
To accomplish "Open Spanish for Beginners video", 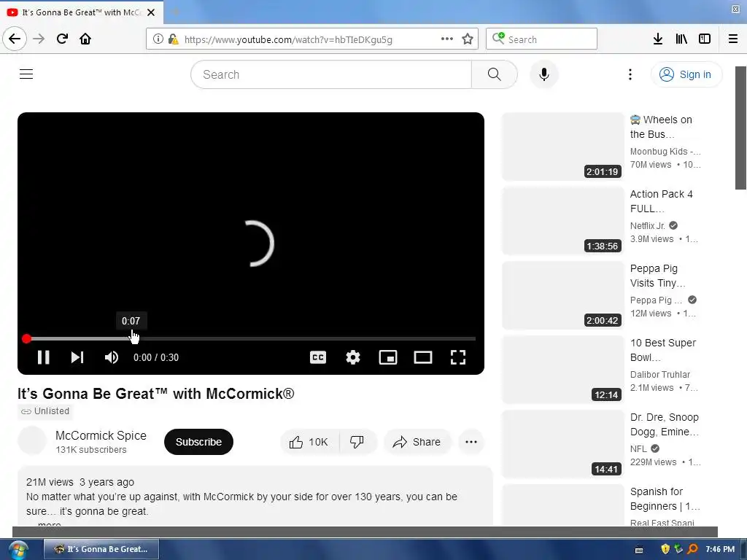I will tap(665, 498).
